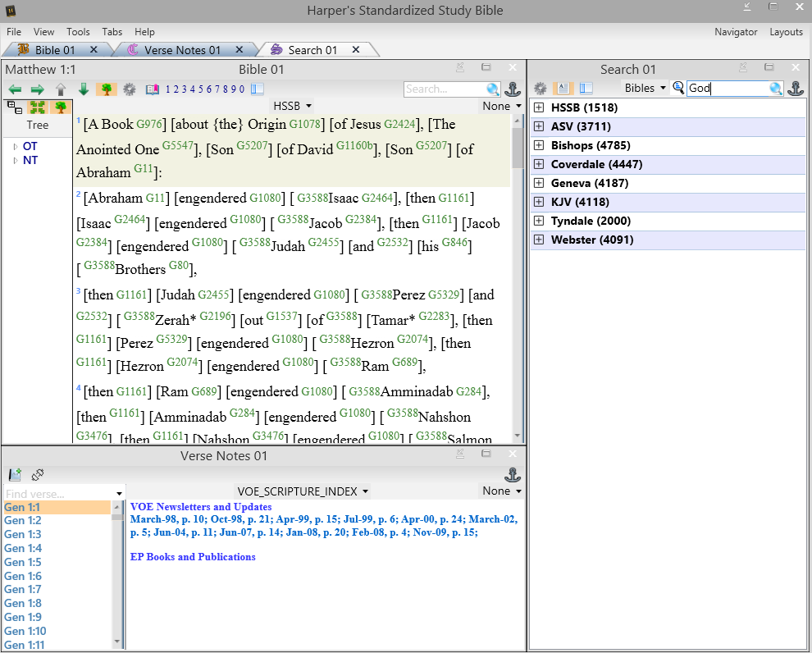
Task: Click the magnifier in Bible 01 search box
Action: (492, 89)
